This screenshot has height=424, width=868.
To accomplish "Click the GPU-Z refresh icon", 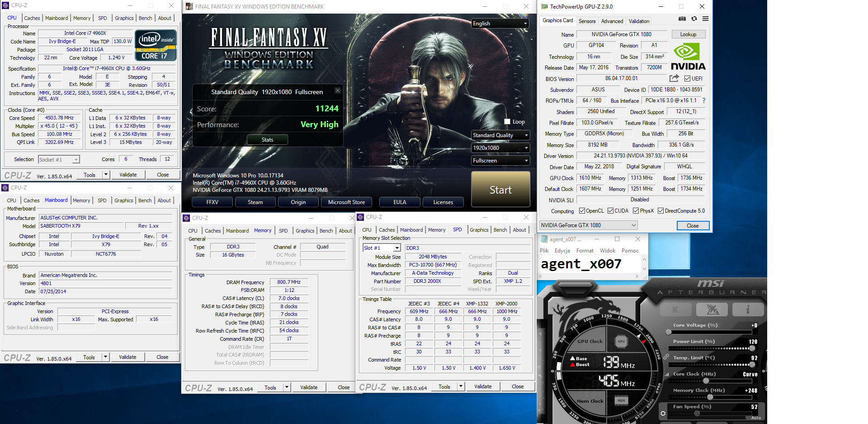I will click(x=694, y=19).
